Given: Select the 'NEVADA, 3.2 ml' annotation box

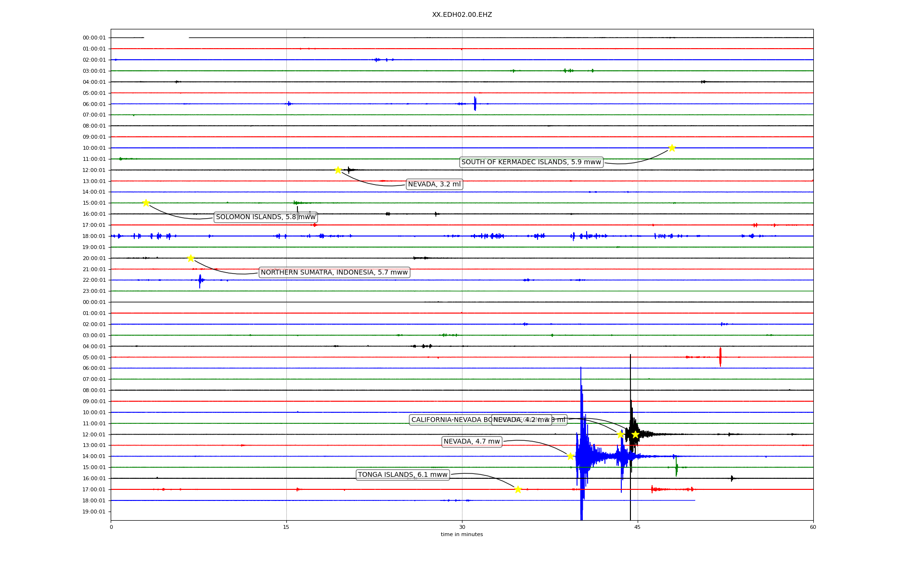Looking at the screenshot, I should pos(434,184).
